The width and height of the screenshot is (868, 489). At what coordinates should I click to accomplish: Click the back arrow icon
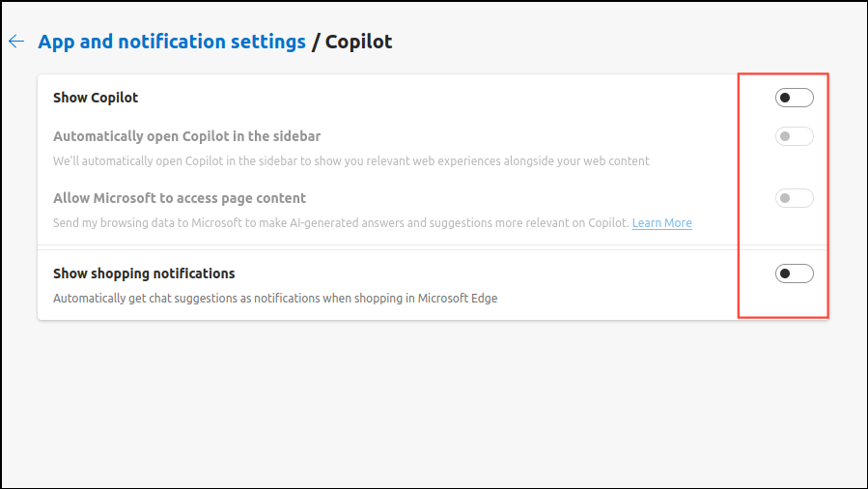point(15,42)
